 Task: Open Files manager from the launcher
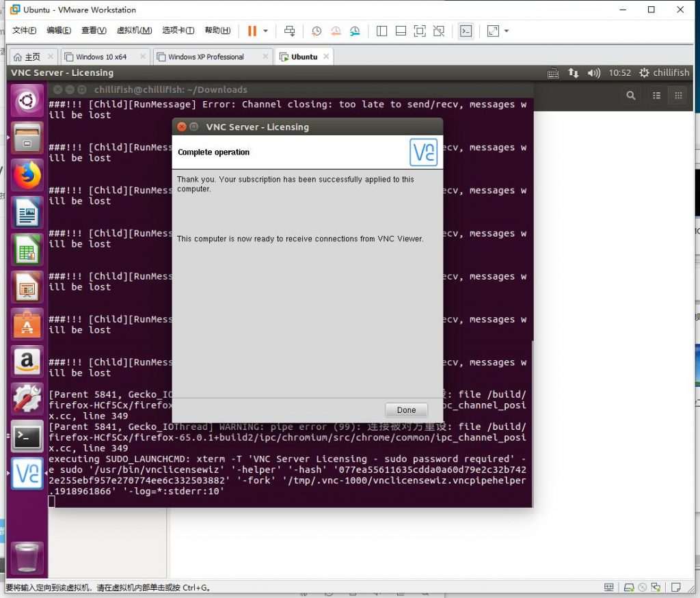tap(27, 138)
